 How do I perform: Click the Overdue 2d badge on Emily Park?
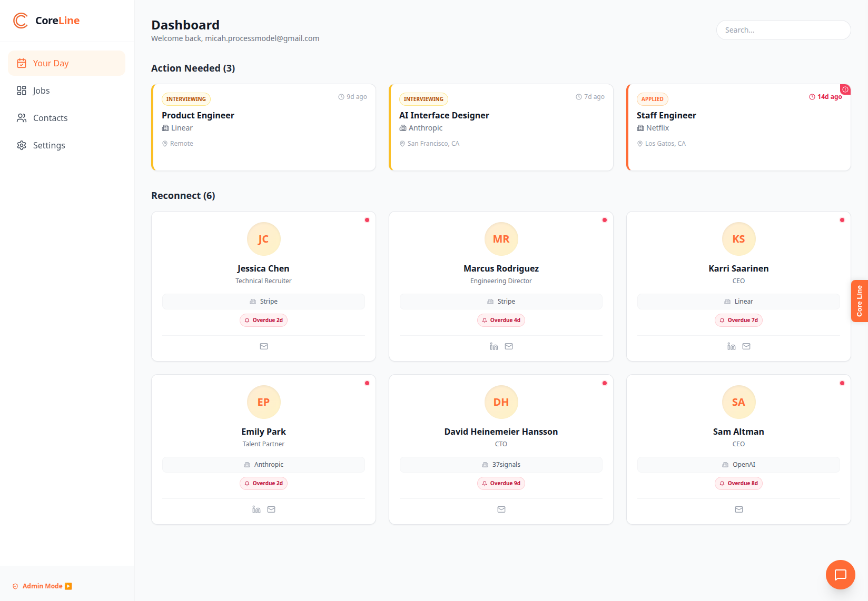[x=263, y=483]
